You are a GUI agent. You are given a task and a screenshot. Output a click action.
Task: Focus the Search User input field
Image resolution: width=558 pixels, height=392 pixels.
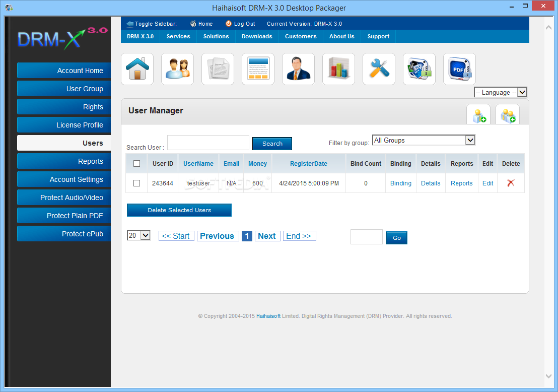pyautogui.click(x=208, y=143)
